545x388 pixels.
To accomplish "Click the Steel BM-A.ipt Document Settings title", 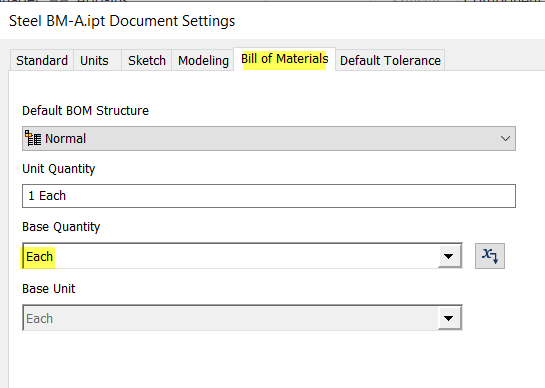I will (122, 21).
